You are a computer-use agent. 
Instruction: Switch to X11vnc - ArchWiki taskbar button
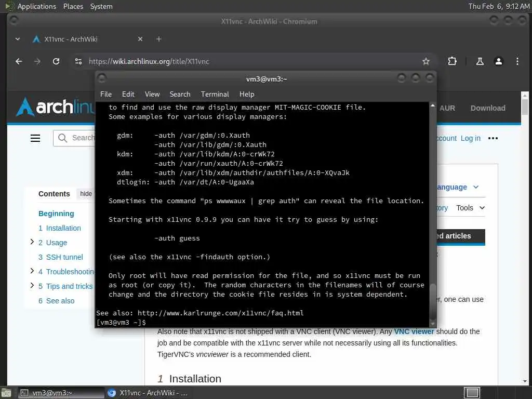tap(148, 393)
